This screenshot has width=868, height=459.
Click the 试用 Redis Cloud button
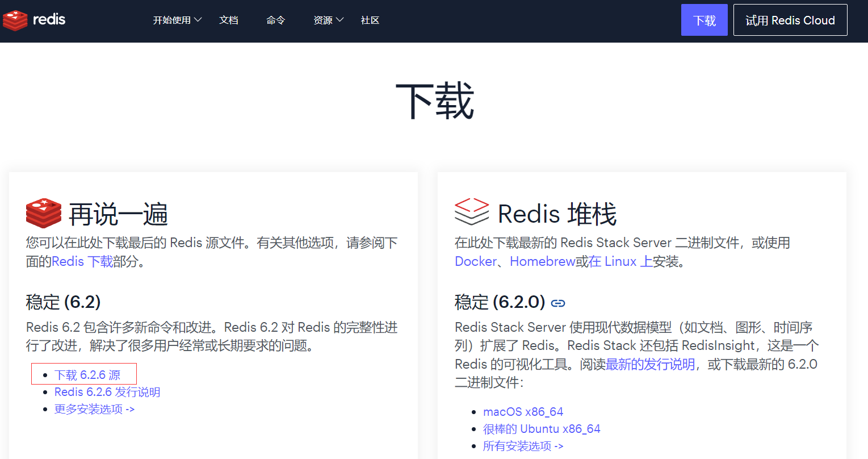[x=790, y=20]
